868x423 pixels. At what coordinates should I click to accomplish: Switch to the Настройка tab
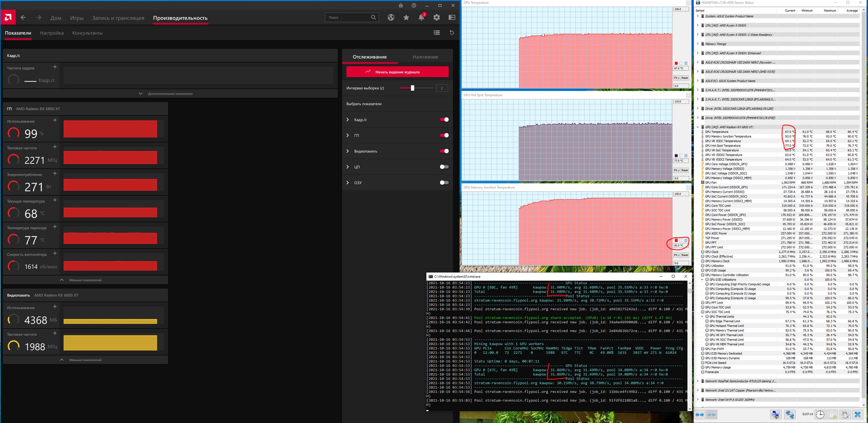[x=52, y=33]
